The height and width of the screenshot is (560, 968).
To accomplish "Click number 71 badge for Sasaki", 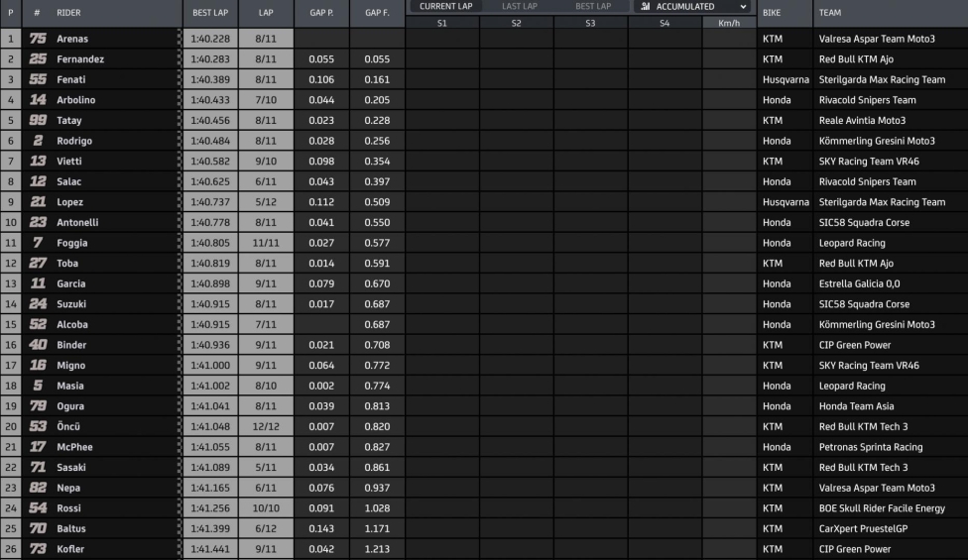I will [x=38, y=467].
